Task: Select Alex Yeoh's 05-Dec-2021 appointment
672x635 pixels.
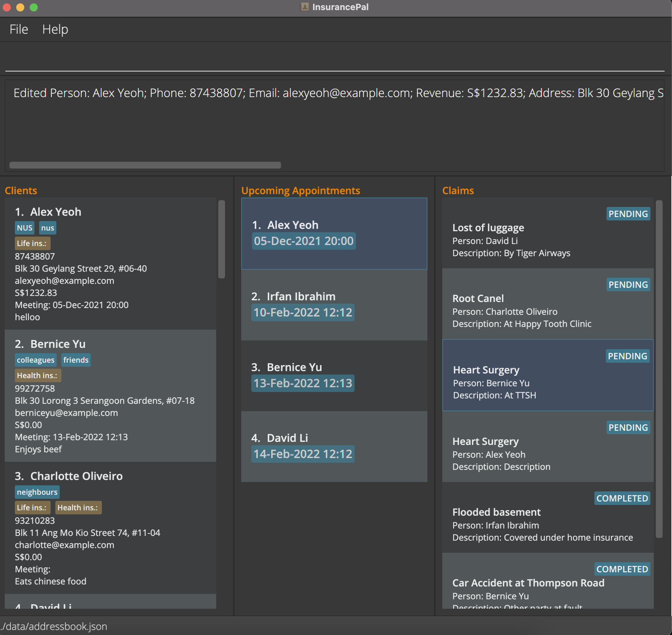Action: click(x=334, y=234)
